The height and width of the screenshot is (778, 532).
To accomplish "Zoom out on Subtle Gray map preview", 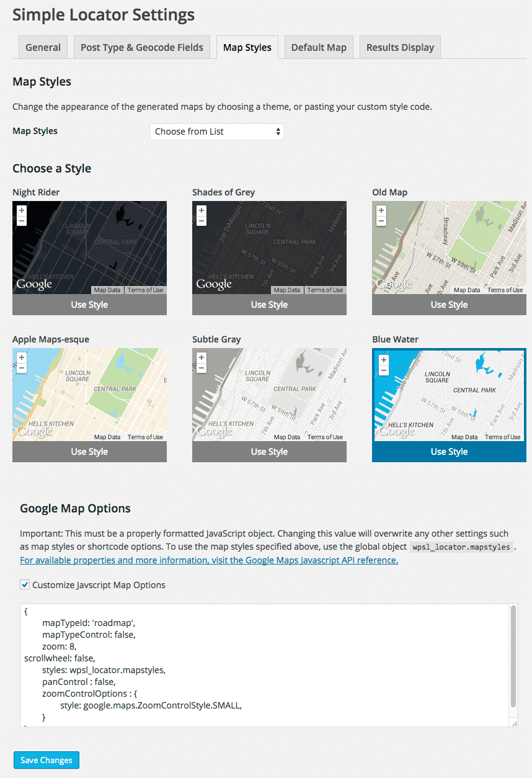I will (202, 368).
